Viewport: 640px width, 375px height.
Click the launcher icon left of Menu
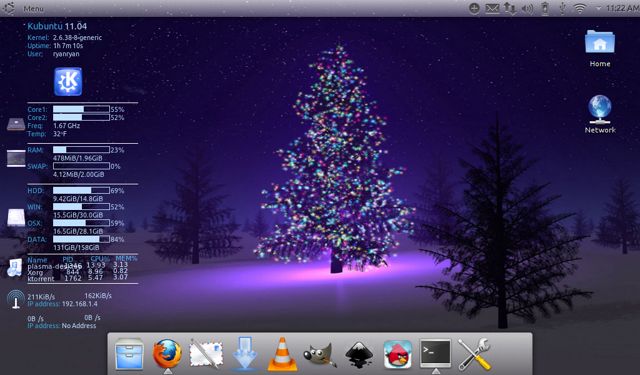pyautogui.click(x=9, y=8)
